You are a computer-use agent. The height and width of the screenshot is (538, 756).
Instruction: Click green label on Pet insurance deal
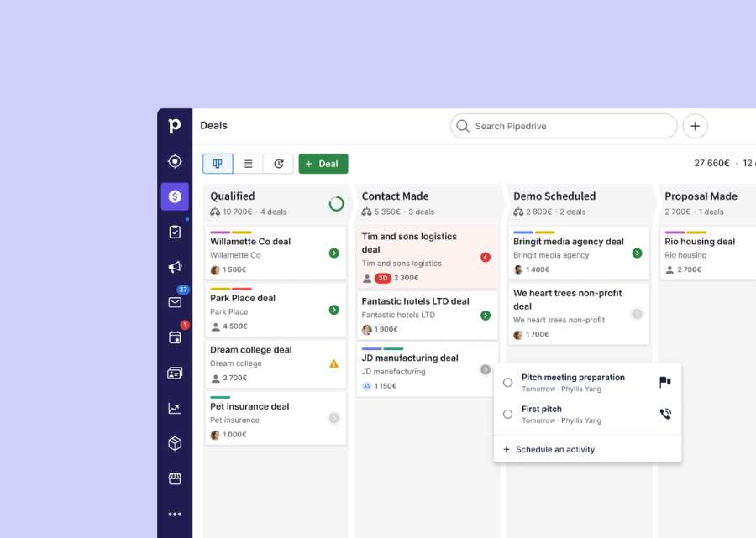pos(220,397)
